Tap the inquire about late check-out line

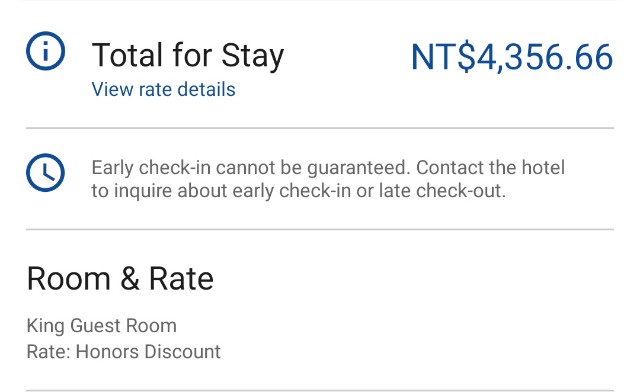click(x=298, y=191)
